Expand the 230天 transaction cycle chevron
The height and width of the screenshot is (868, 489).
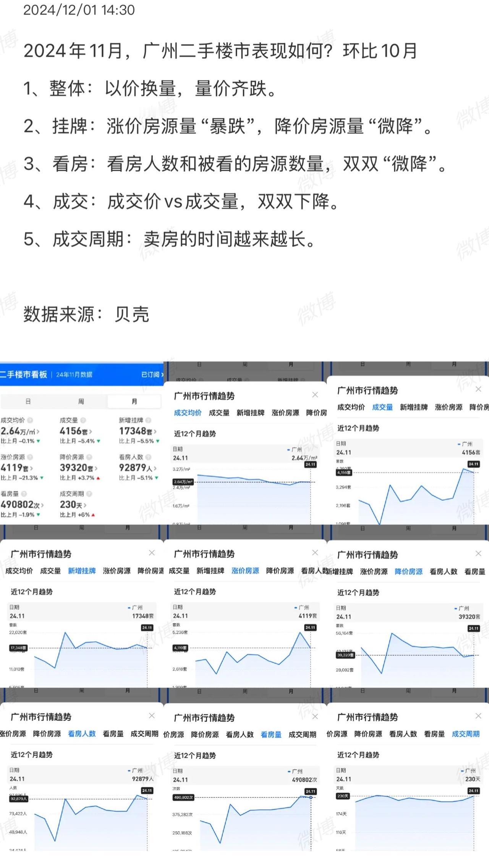click(x=85, y=505)
